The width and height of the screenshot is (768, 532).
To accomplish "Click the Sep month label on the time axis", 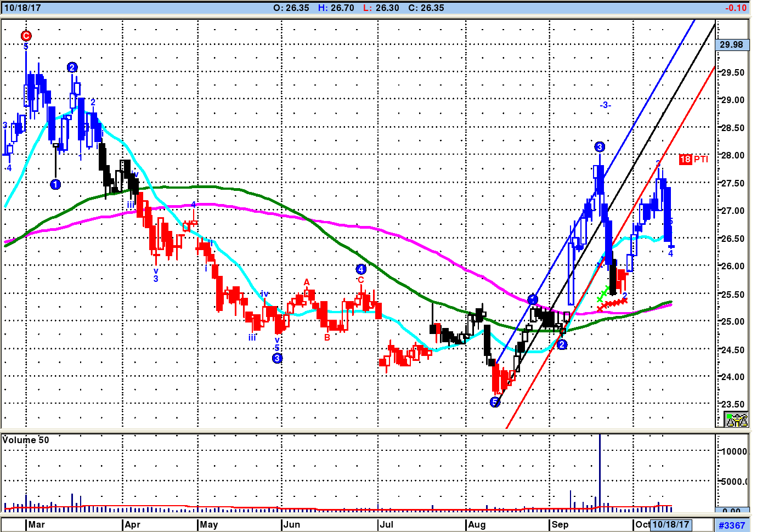I will 560,524.
